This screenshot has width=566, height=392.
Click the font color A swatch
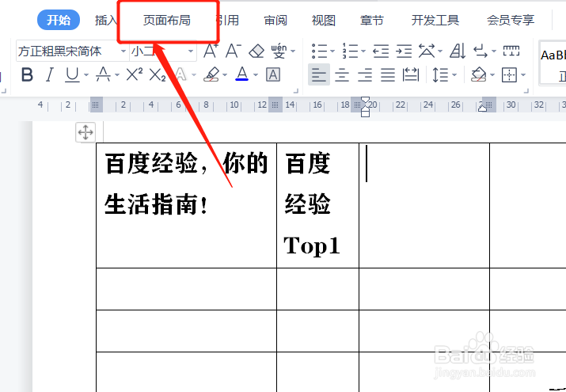[242, 74]
